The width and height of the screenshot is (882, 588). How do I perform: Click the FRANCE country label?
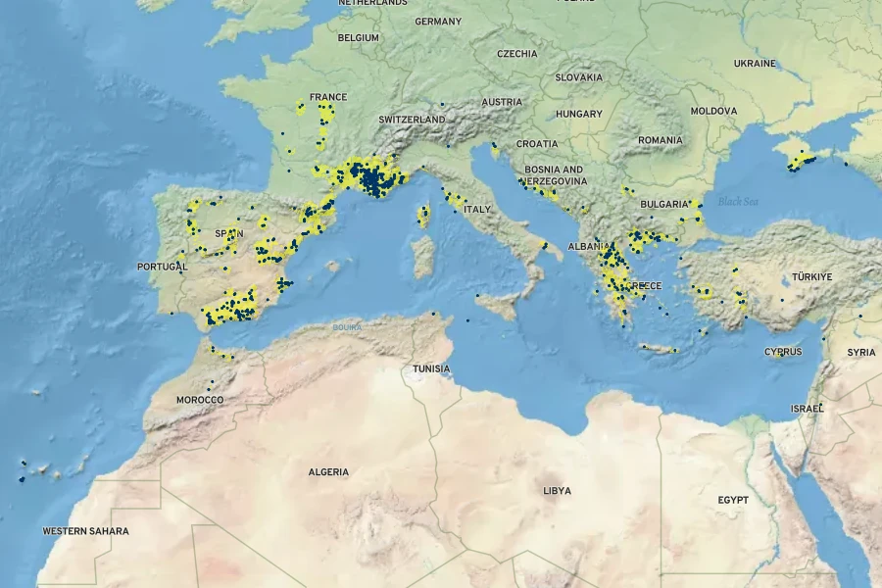click(328, 97)
